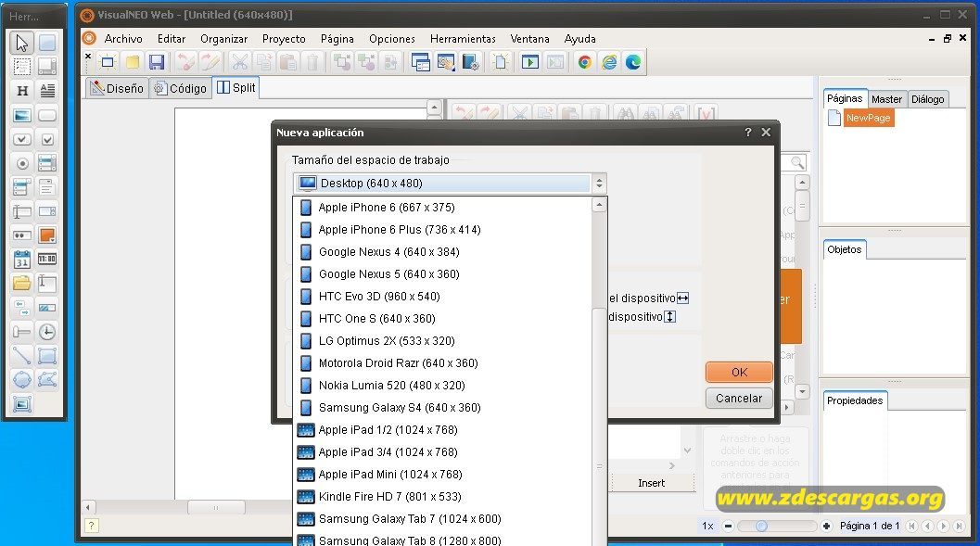The image size is (980, 546).
Task: Click the Desktop combo box spinner arrows
Action: click(599, 183)
